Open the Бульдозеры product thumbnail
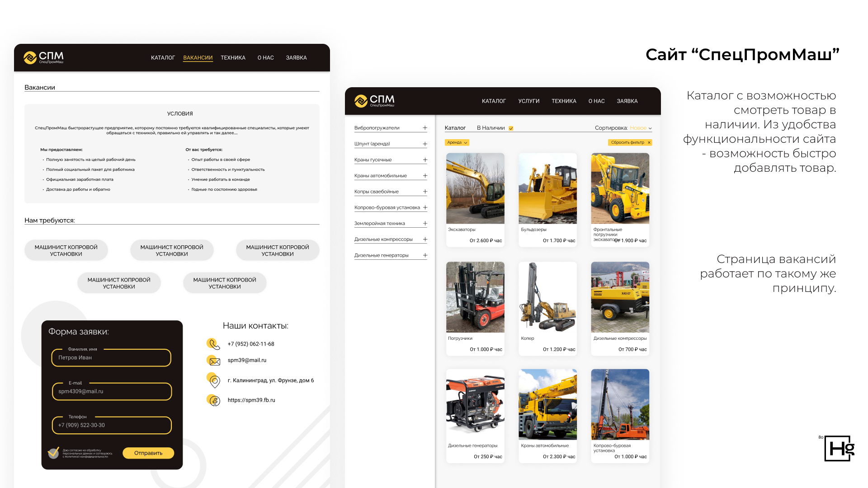 click(x=547, y=188)
